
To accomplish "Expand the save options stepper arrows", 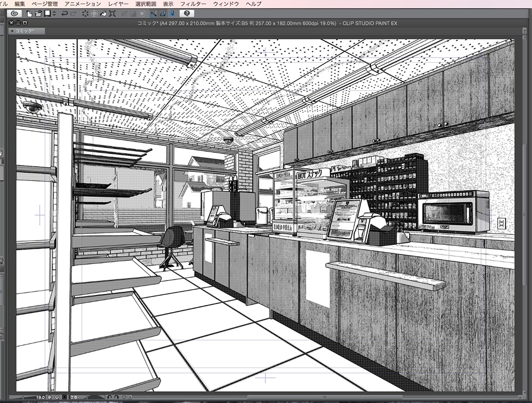I will (x=54, y=14).
